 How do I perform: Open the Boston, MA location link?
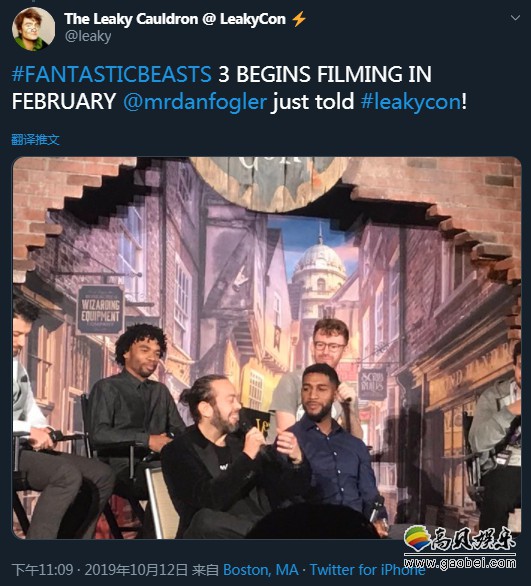tap(260, 570)
